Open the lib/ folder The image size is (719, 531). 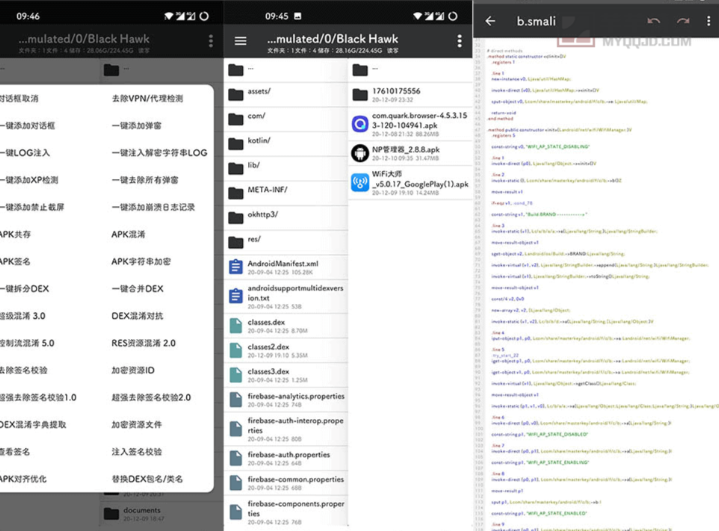pos(285,168)
